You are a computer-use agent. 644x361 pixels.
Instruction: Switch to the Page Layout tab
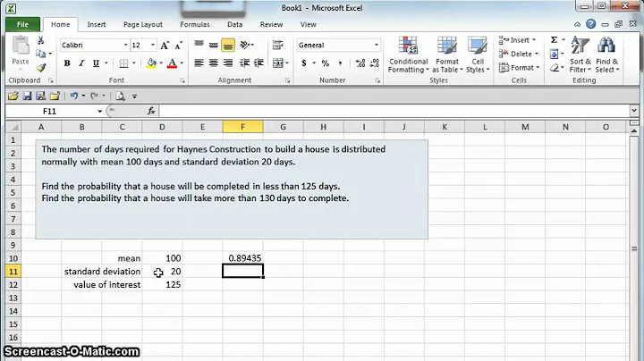point(143,25)
